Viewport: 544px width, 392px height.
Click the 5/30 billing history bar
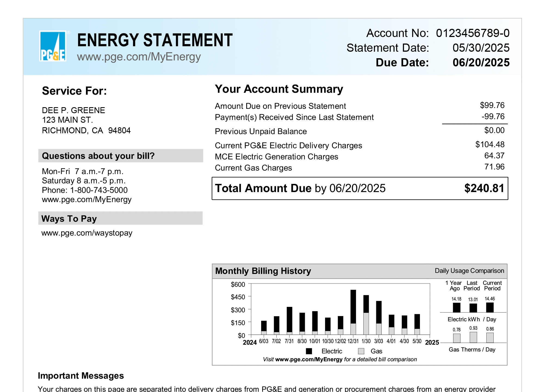(x=417, y=325)
